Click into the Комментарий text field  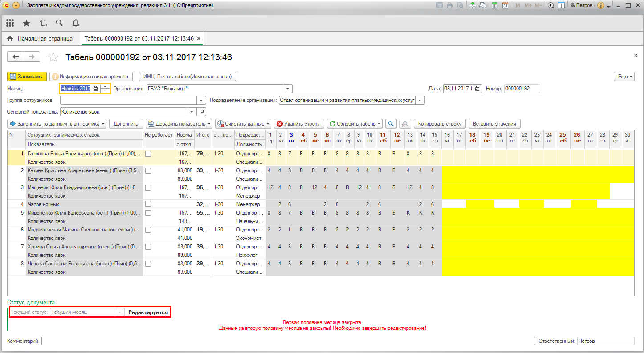288,341
